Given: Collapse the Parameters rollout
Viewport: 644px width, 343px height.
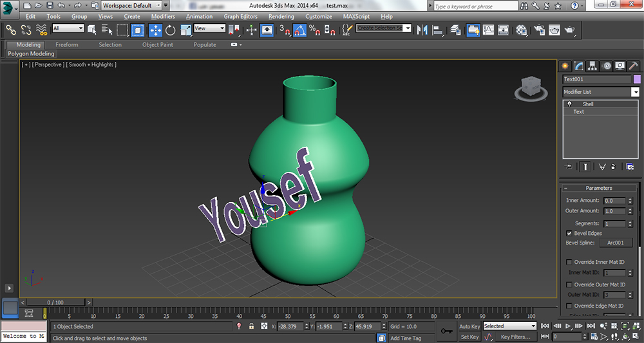Looking at the screenshot, I should tap(598, 188).
